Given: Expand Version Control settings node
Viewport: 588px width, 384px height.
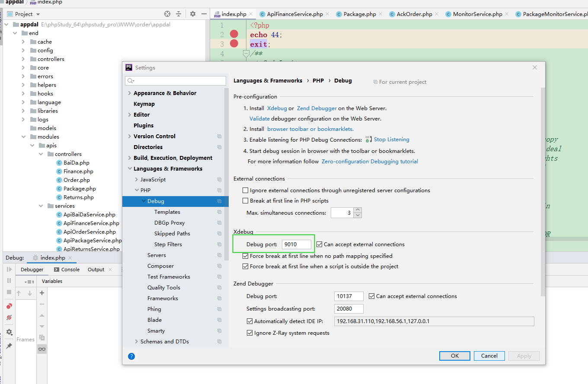Looking at the screenshot, I should [130, 136].
